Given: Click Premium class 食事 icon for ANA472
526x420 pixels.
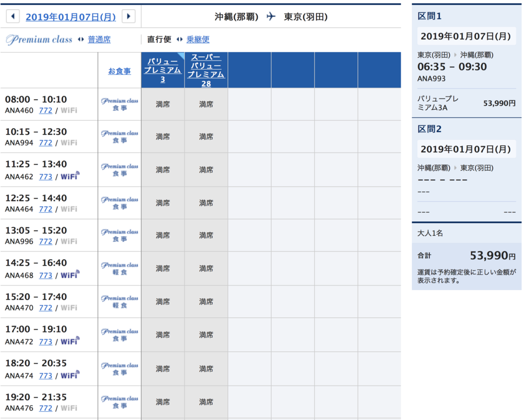Looking at the screenshot, I should point(119,335).
